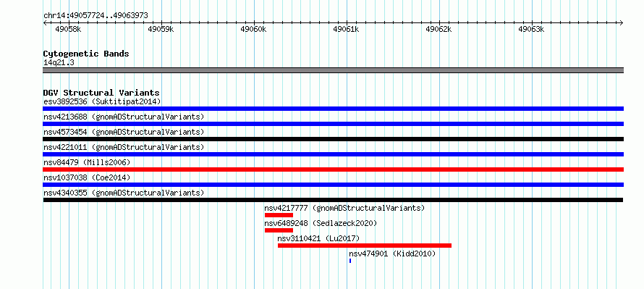The width and height of the screenshot is (644, 289).
Task: Click the 14q21.3 band label
Action: [59, 62]
